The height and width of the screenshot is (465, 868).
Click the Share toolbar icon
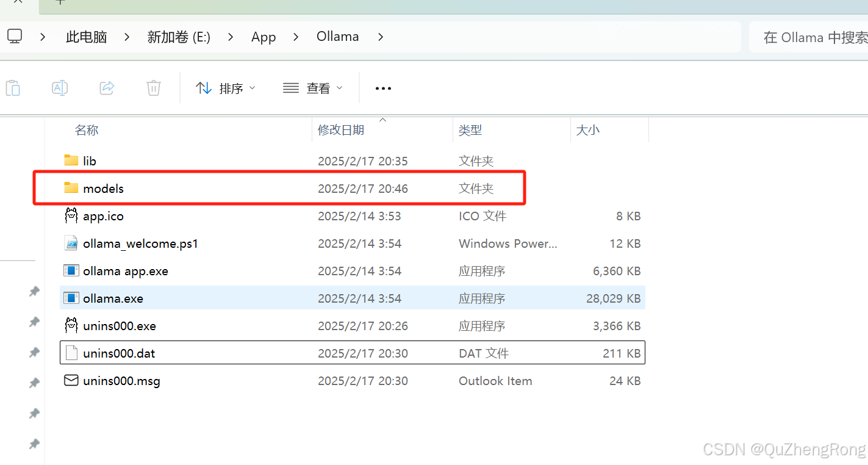[x=107, y=88]
